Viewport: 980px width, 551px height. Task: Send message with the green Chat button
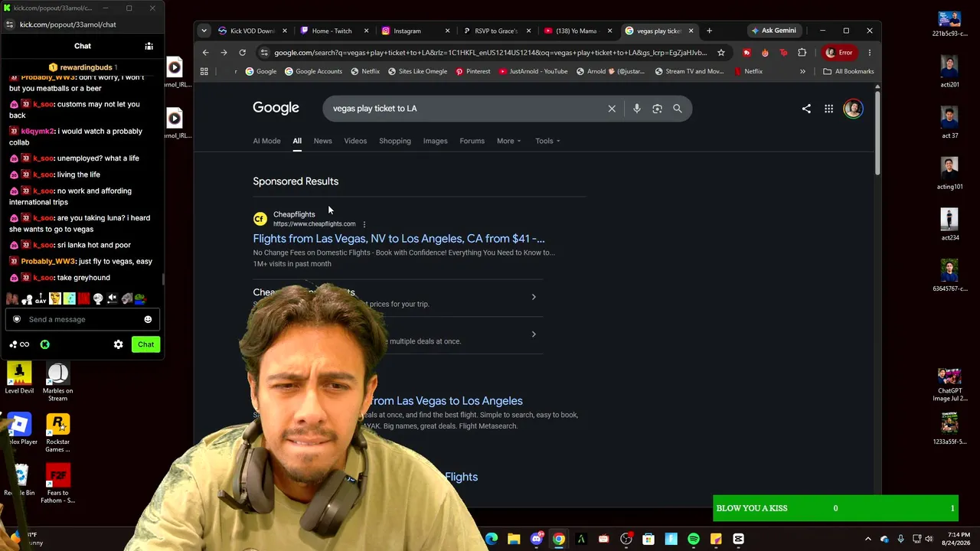[x=145, y=344]
